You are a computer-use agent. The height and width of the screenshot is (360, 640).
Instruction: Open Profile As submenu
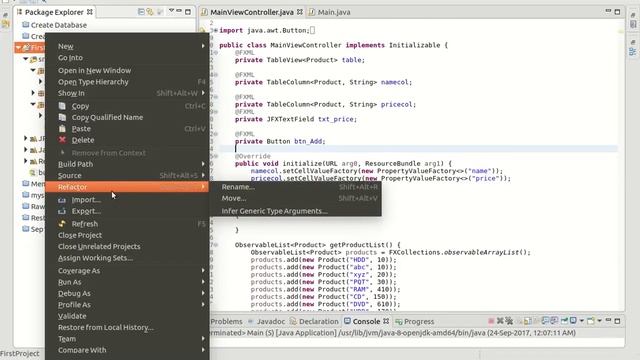tap(127, 305)
